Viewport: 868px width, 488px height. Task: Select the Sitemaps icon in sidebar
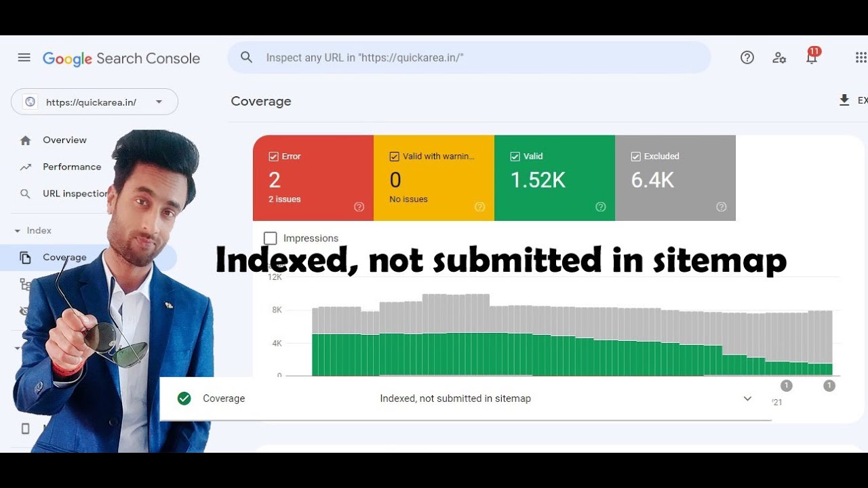click(26, 285)
